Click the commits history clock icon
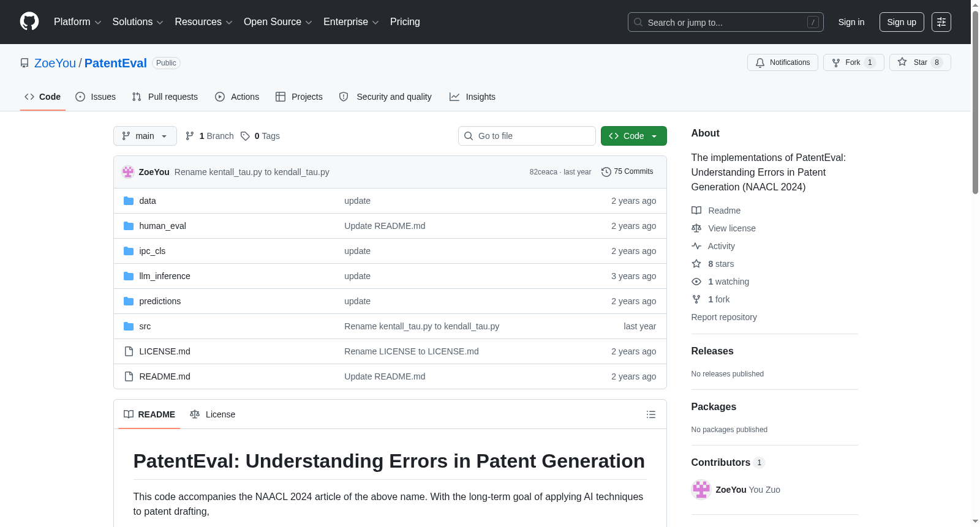This screenshot has height=527, width=980. [606, 172]
